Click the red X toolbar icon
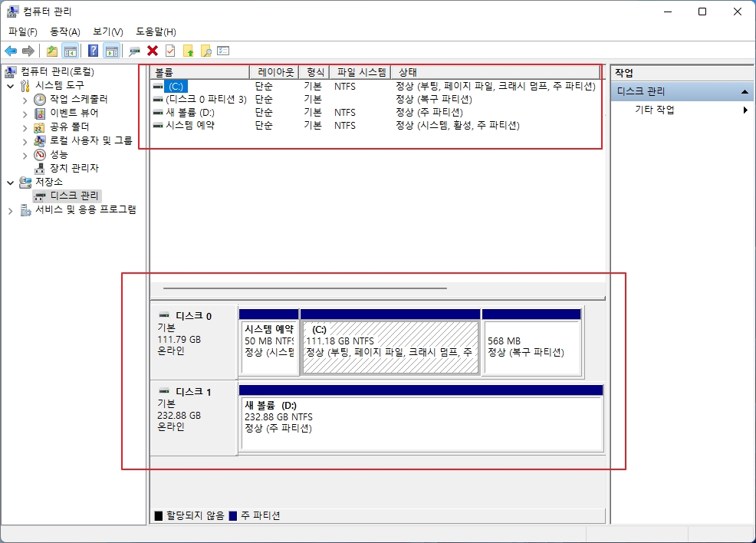 152,51
